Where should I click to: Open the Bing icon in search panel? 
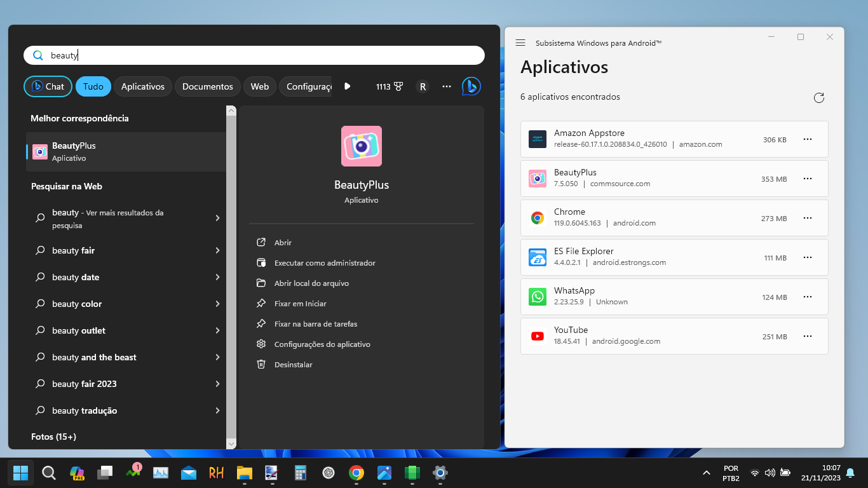click(x=471, y=86)
